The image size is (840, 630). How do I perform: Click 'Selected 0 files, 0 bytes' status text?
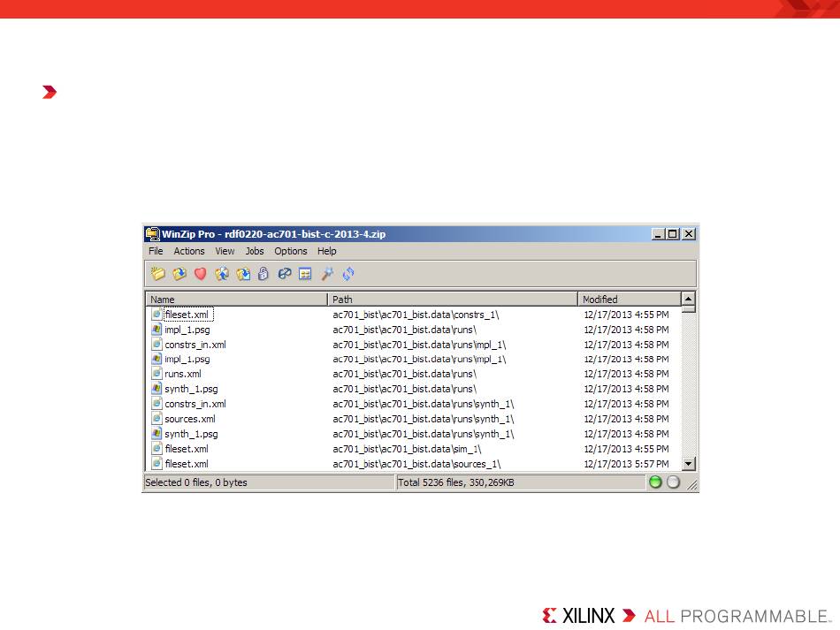pyautogui.click(x=196, y=482)
